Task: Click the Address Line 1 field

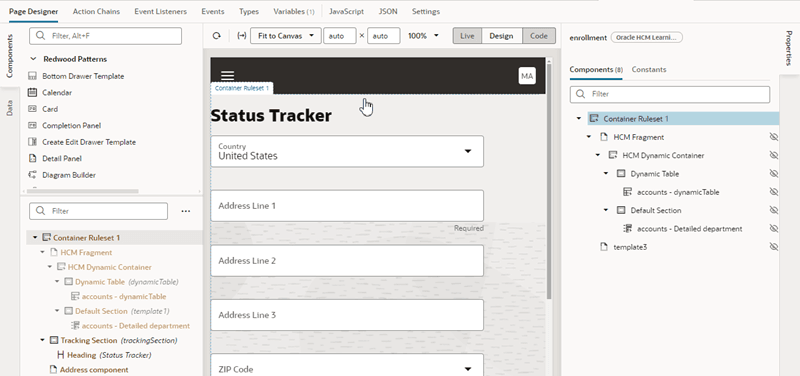Action: 347,206
